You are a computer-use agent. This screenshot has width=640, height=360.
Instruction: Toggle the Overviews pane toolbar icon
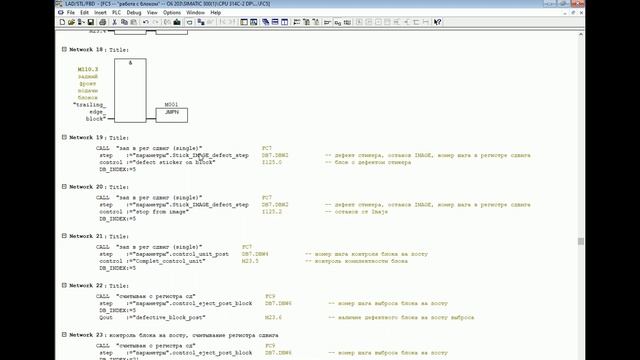pyautogui.click(x=244, y=22)
